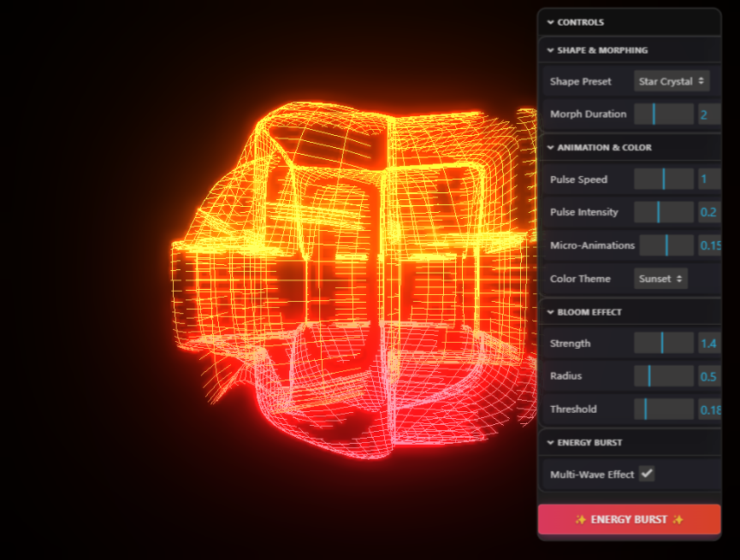Click the Micro-Animations slider

click(x=666, y=245)
